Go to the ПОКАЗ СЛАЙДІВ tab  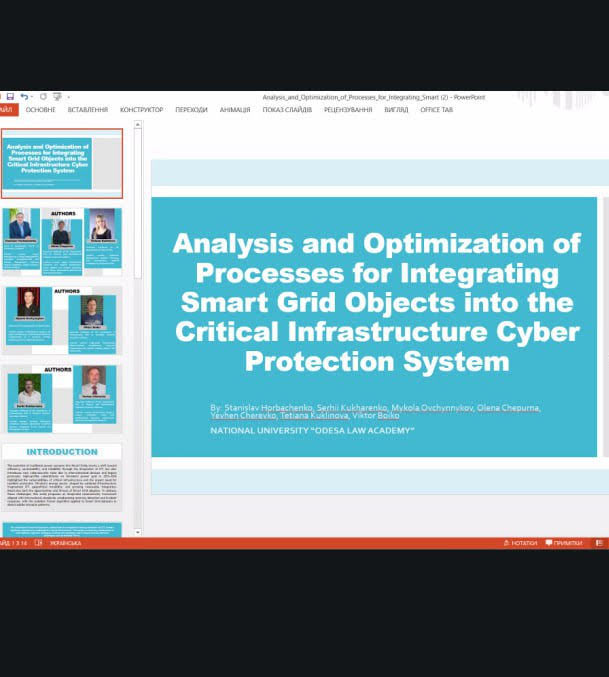(287, 110)
